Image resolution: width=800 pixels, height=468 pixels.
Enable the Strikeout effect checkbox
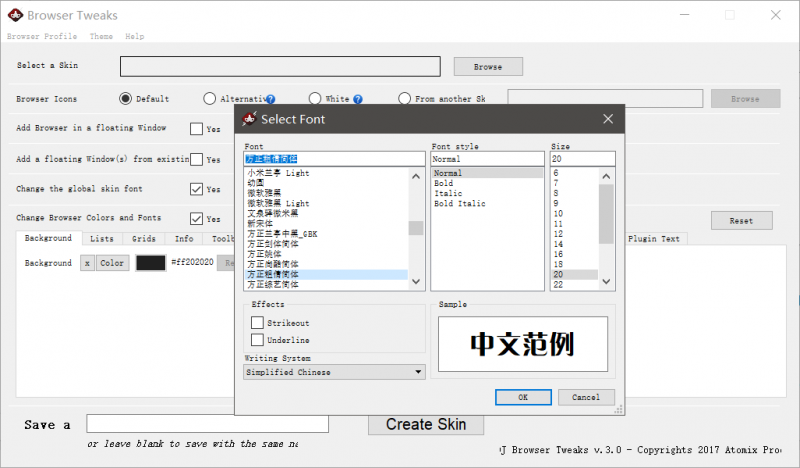tap(257, 323)
